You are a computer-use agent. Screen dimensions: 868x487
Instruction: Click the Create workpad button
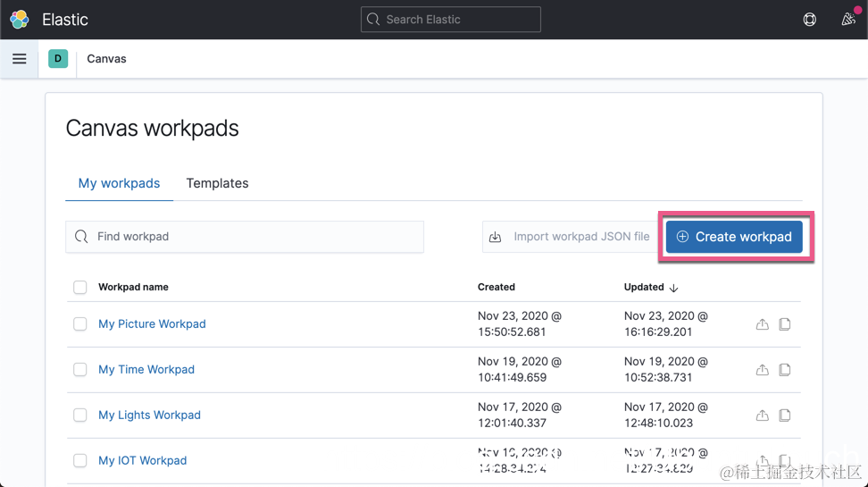(x=734, y=237)
